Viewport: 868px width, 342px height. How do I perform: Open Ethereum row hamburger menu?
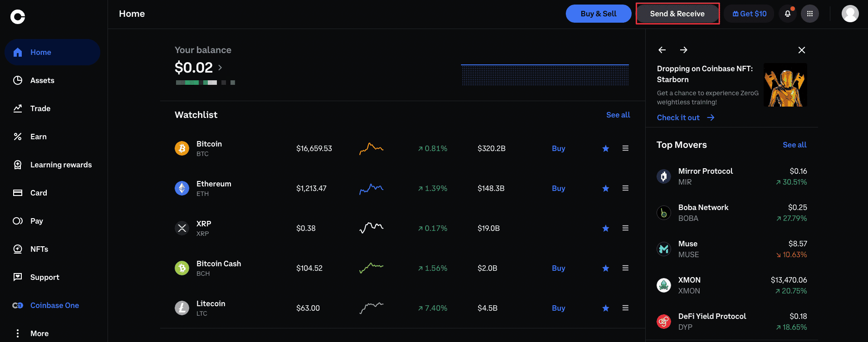(x=625, y=188)
